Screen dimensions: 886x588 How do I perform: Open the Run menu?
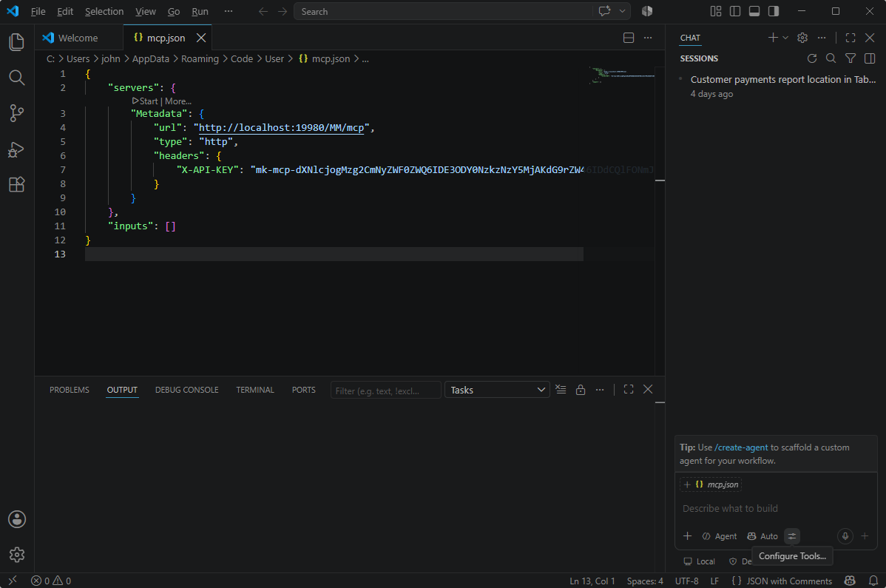(200, 11)
